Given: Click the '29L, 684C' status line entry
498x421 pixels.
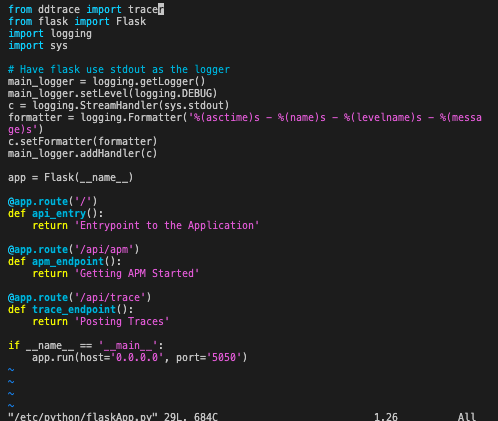Looking at the screenshot, I should tap(191, 417).
